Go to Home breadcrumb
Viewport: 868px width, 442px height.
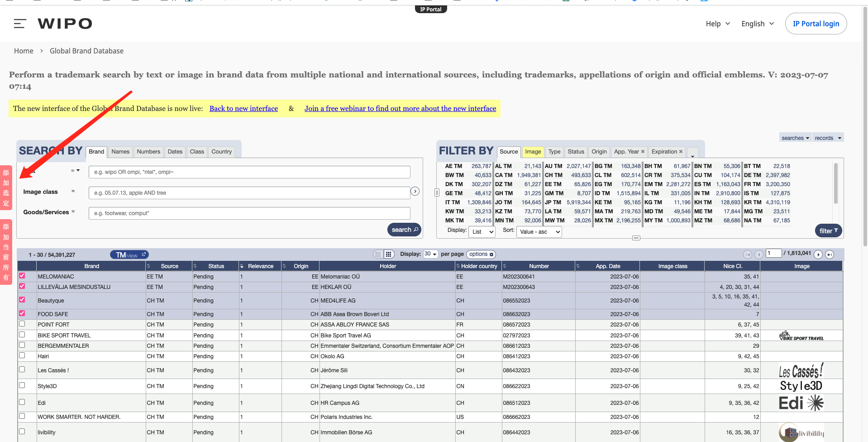[x=24, y=51]
